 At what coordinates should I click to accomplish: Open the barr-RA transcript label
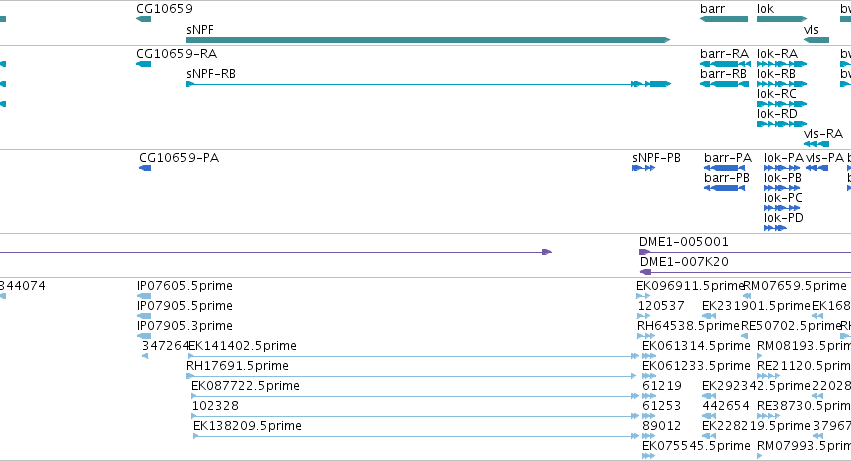tap(725, 54)
